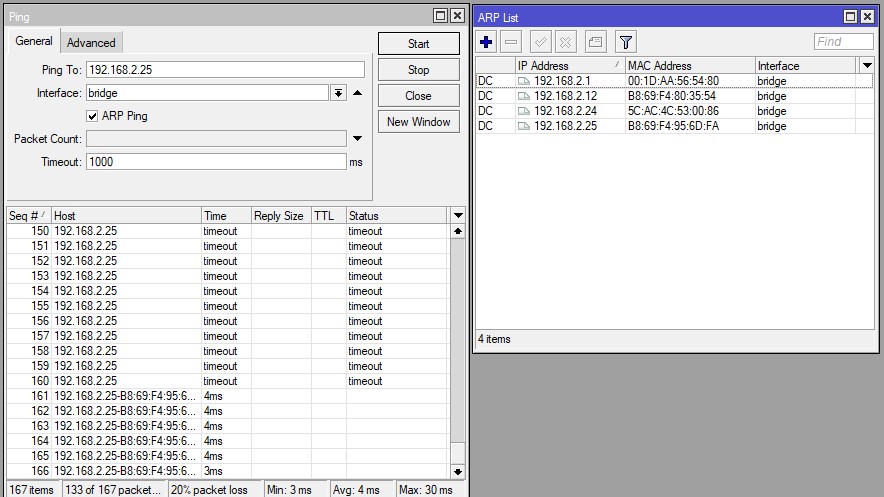Sort ping results by Time column
Viewport: 884px width, 497px height.
(226, 216)
